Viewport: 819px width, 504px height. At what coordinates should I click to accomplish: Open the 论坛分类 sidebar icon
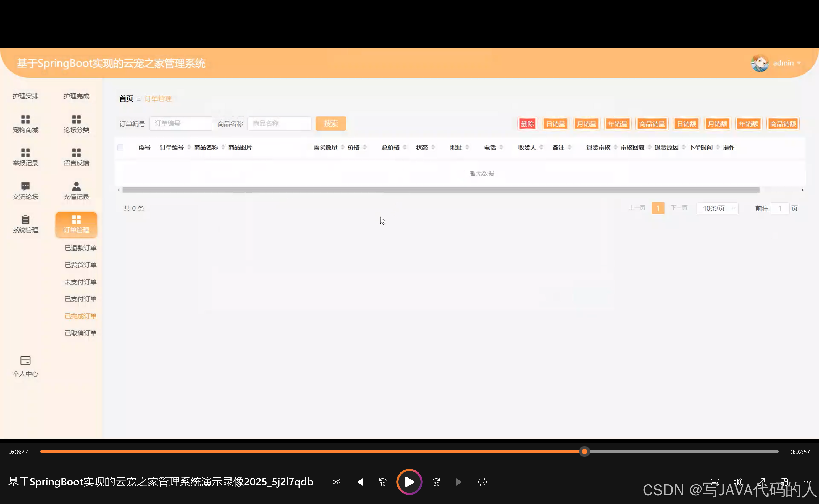click(x=76, y=124)
